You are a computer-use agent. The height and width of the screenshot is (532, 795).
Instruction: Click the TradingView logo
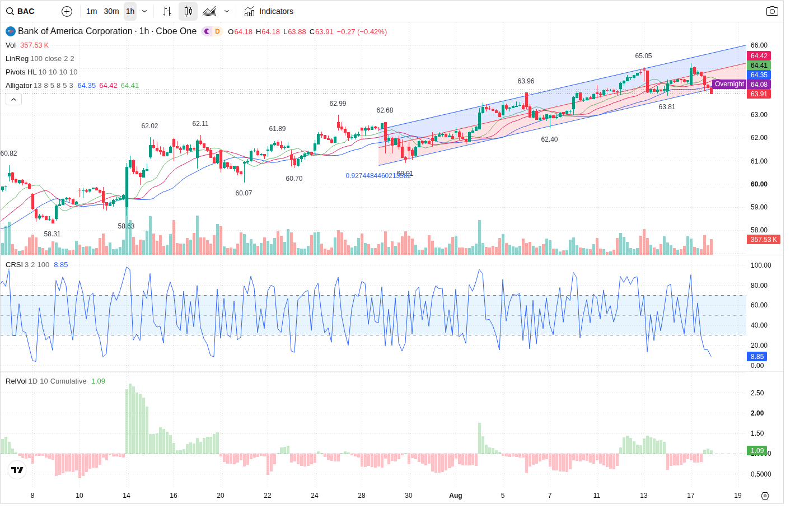click(17, 470)
